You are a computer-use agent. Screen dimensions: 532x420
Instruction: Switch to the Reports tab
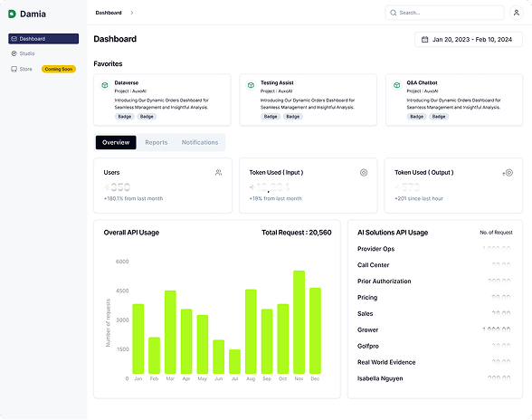tap(156, 142)
